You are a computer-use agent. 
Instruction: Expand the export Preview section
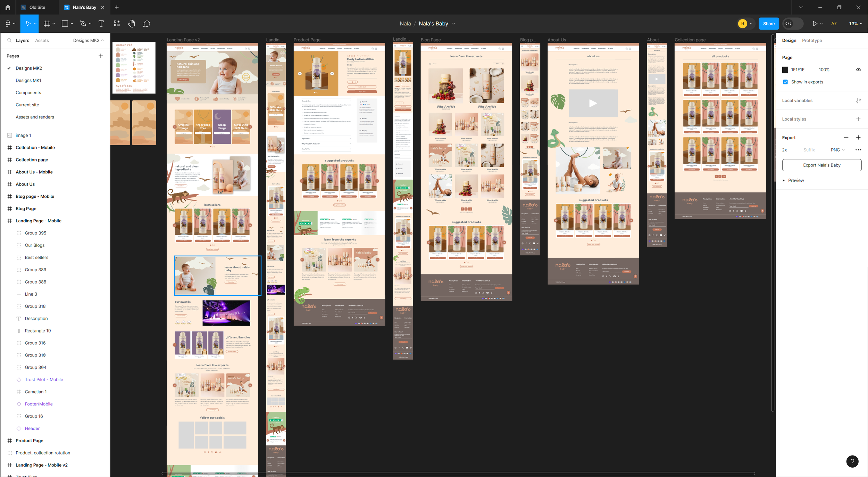(784, 180)
